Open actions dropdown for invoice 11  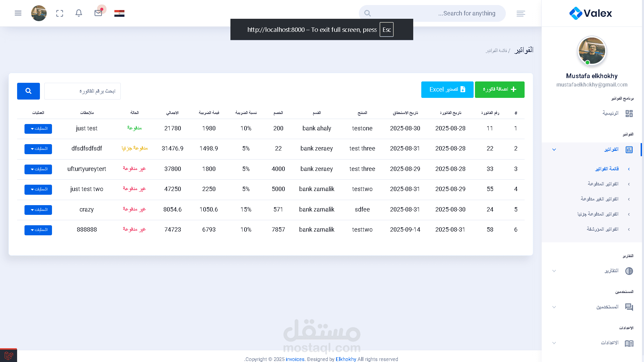coord(38,129)
